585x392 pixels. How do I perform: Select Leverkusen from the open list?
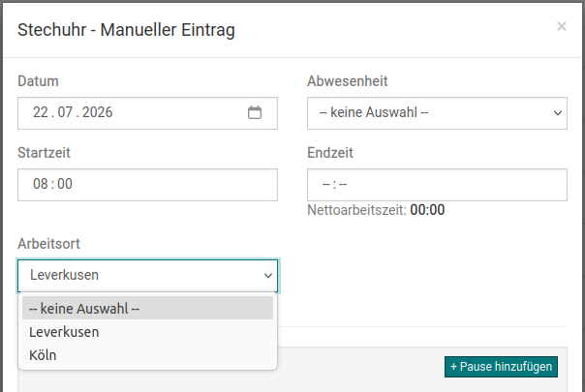[x=147, y=332]
